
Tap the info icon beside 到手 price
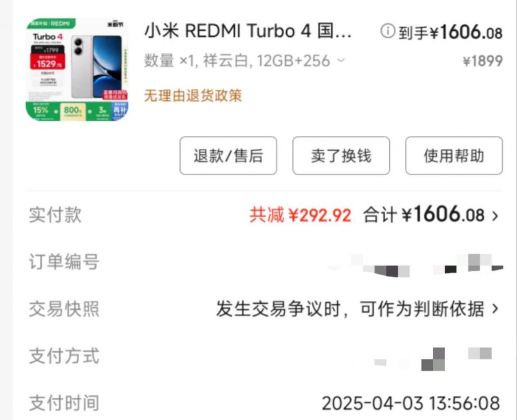388,31
